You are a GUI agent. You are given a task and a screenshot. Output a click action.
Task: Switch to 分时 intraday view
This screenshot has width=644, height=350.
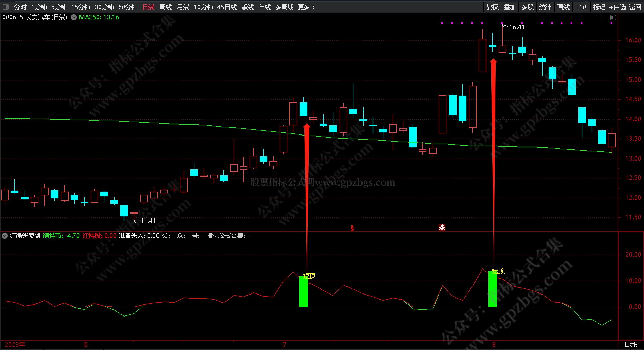20,7
